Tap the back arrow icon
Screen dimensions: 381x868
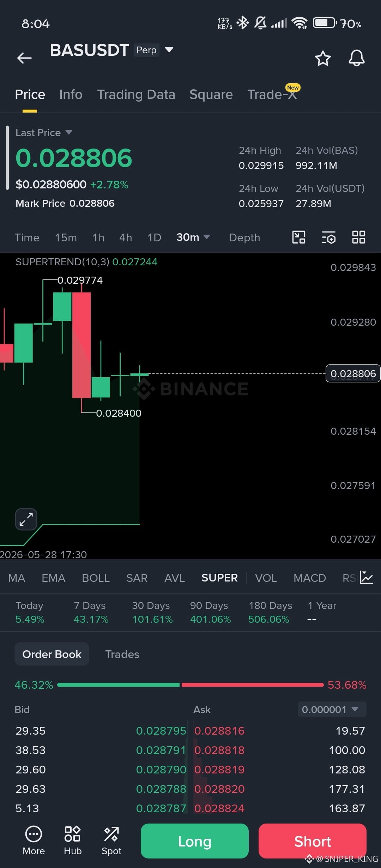coord(24,58)
